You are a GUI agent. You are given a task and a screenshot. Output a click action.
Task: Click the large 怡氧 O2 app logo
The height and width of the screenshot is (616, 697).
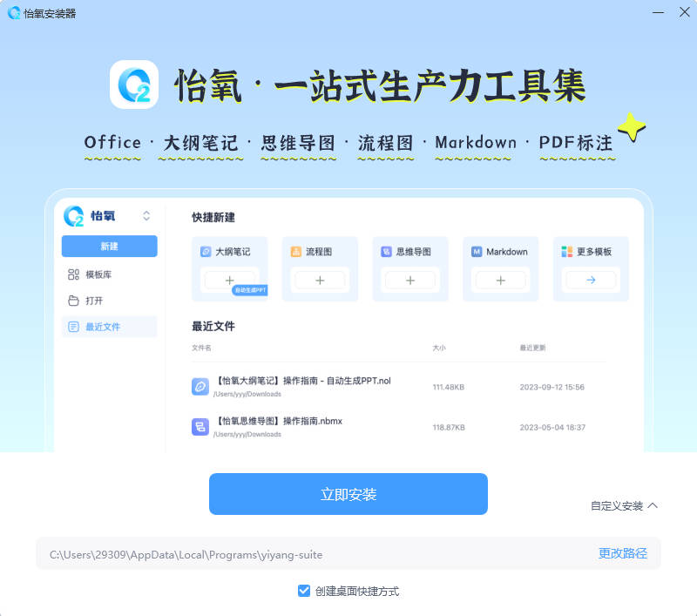[134, 85]
